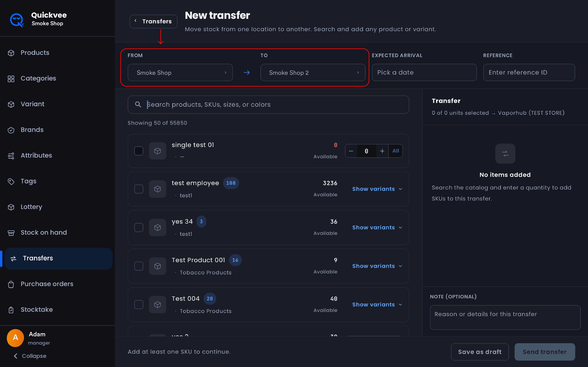Tick the checkbox for test employee
The image size is (588, 367).
(x=139, y=189)
